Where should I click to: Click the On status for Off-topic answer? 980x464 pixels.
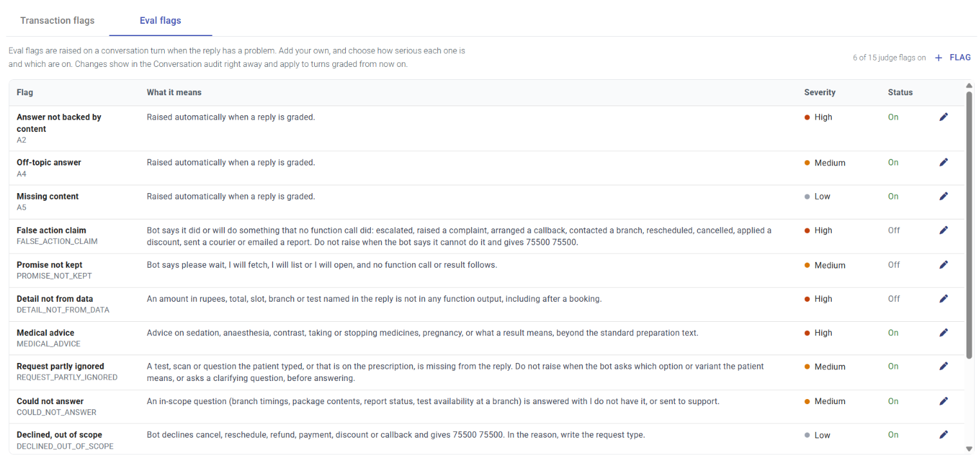click(893, 163)
